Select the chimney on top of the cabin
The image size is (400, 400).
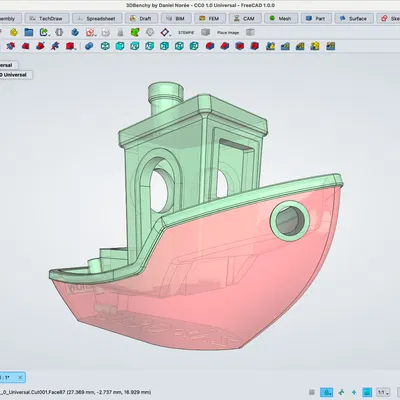165,98
